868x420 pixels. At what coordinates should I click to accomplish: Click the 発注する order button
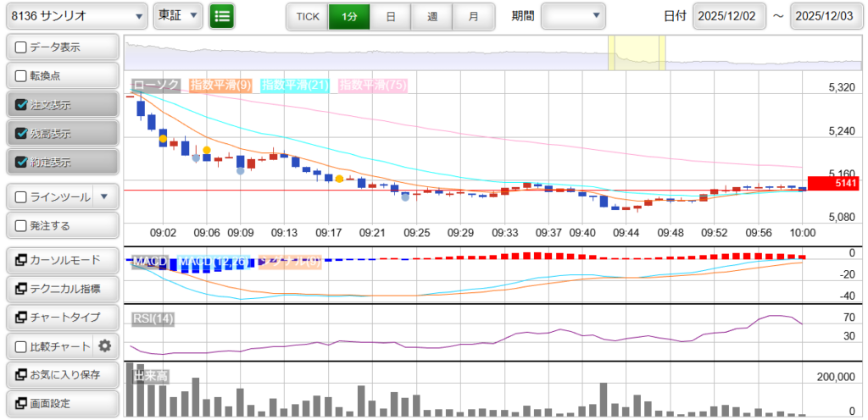click(x=61, y=226)
